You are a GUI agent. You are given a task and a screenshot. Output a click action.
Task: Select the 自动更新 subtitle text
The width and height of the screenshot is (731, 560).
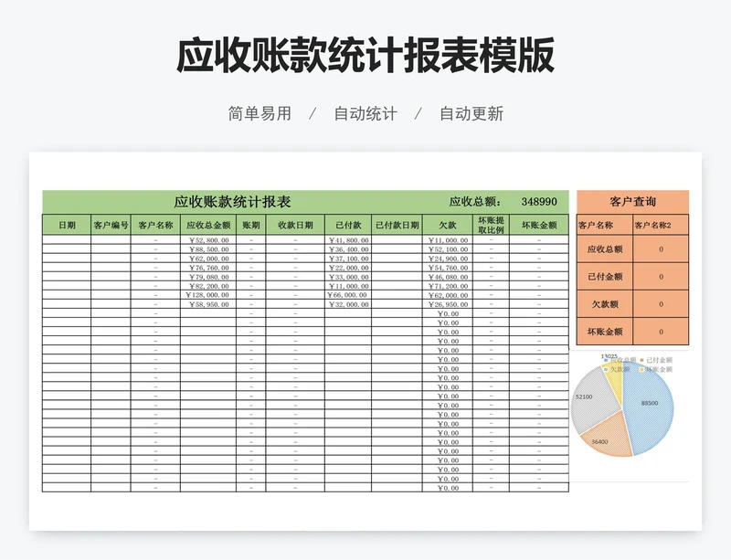pos(471,113)
